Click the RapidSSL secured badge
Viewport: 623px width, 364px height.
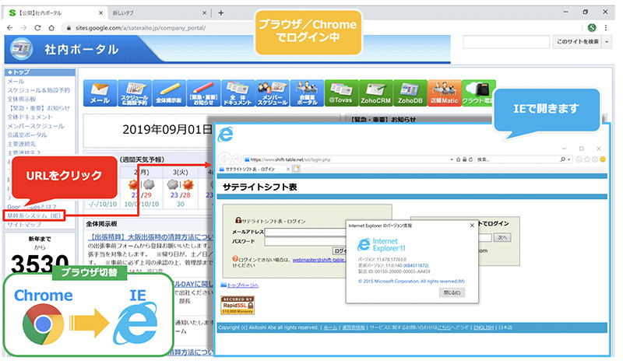(238, 305)
